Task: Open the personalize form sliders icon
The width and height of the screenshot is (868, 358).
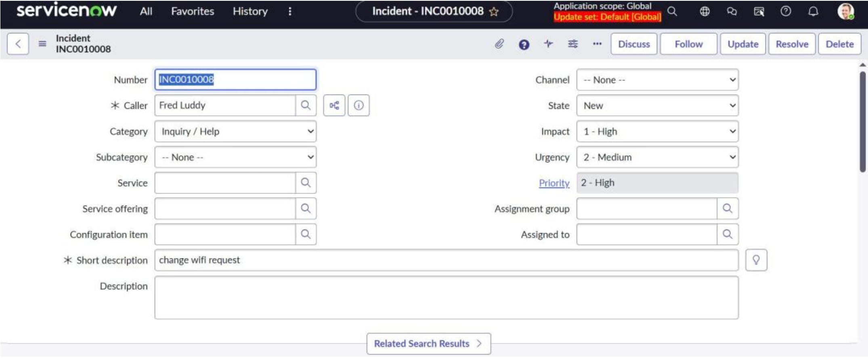Action: [572, 44]
